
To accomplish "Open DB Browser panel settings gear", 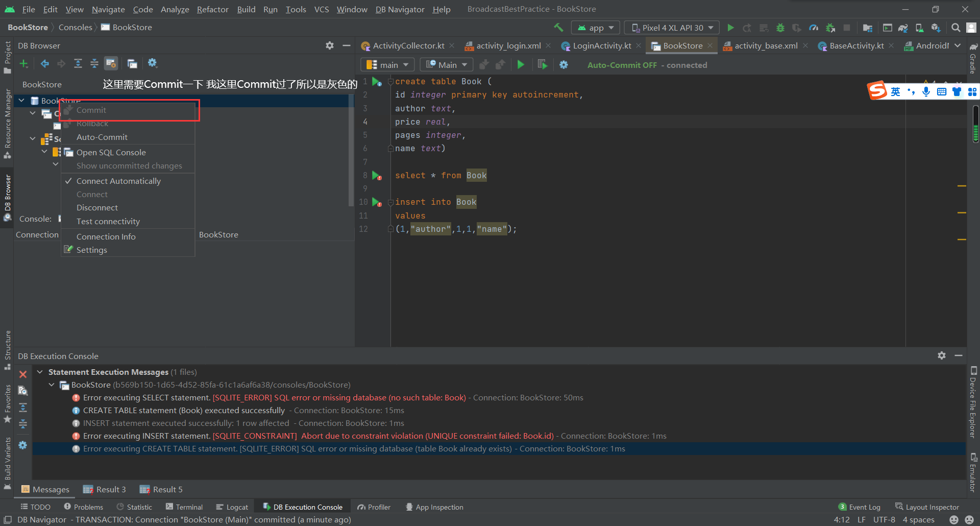I will pos(330,45).
